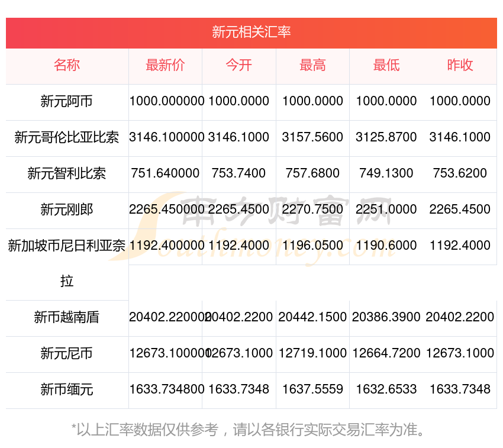
Task: Click the high value 1196.0500
Action: [x=312, y=246]
